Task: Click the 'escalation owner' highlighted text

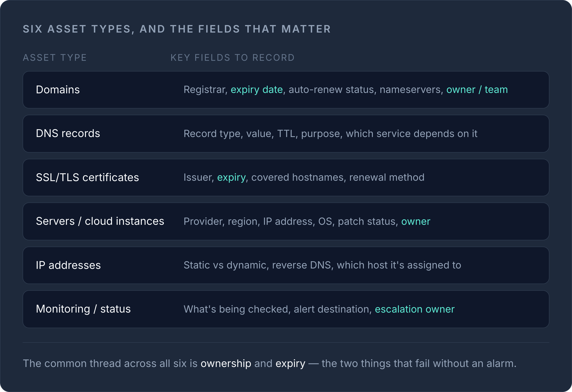Action: click(415, 309)
